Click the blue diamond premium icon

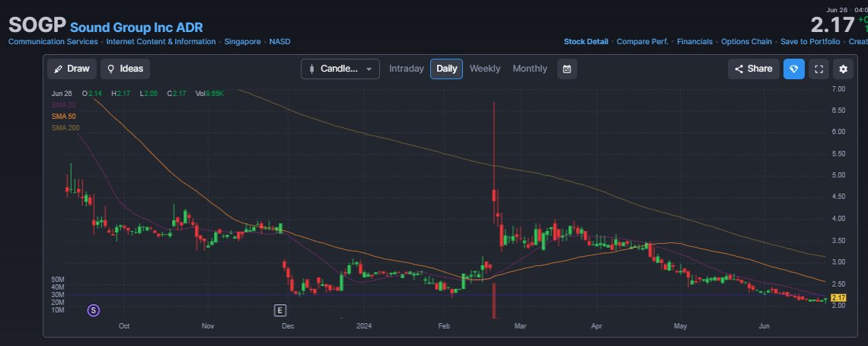tap(794, 69)
